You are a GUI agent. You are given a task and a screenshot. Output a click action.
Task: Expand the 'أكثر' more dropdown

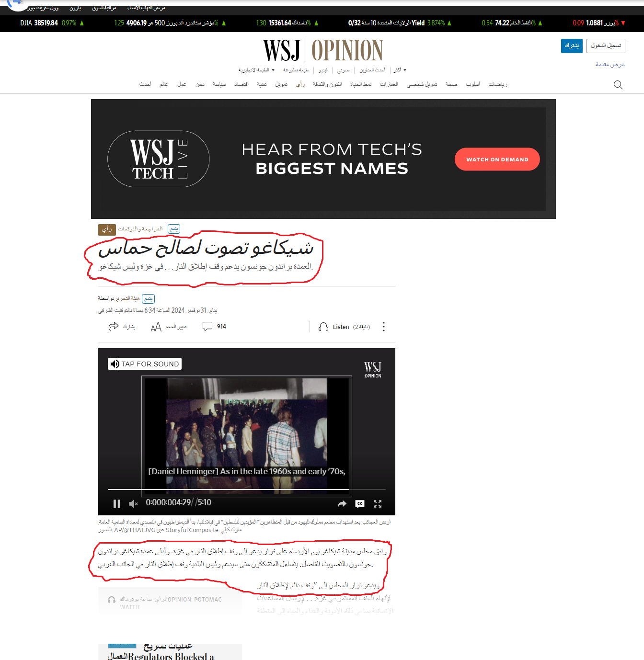400,70
